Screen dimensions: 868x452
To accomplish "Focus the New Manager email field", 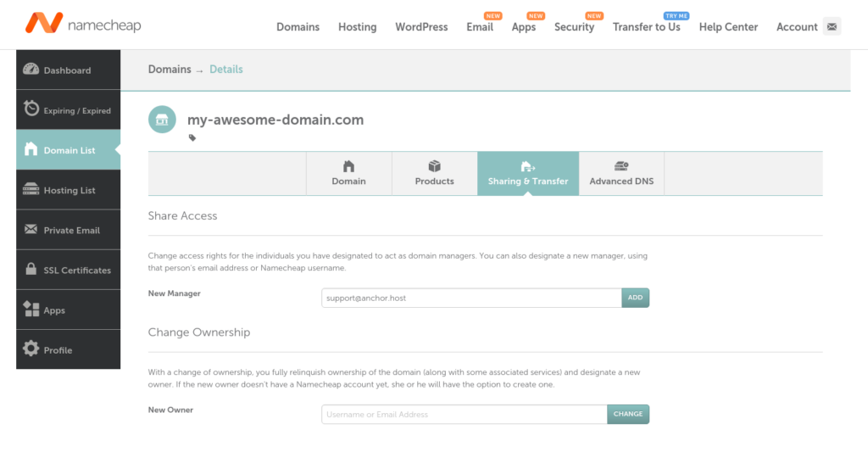I will pos(471,298).
